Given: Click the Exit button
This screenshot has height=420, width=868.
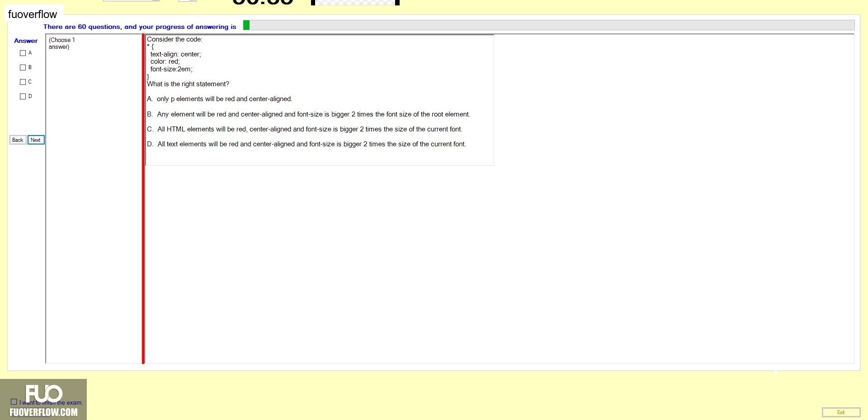Looking at the screenshot, I should 841,412.
